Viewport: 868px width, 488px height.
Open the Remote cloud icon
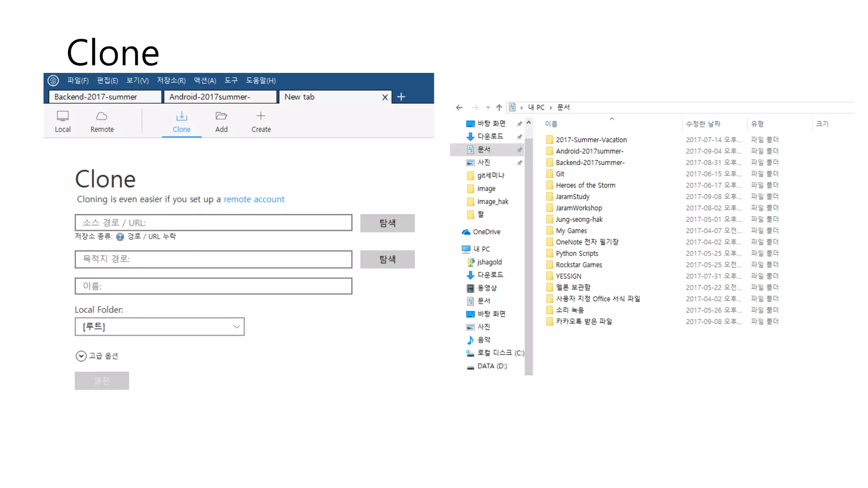point(102,116)
